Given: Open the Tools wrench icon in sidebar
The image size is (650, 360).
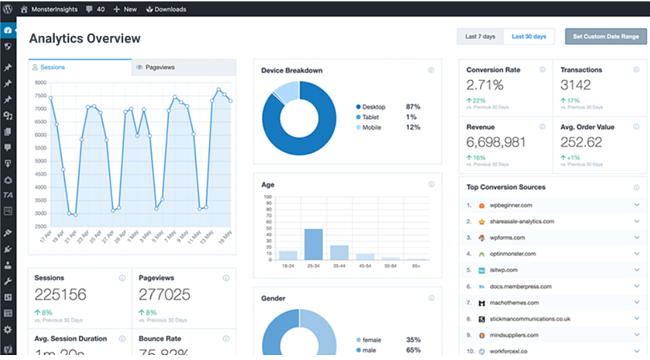Looking at the screenshot, I should [7, 281].
